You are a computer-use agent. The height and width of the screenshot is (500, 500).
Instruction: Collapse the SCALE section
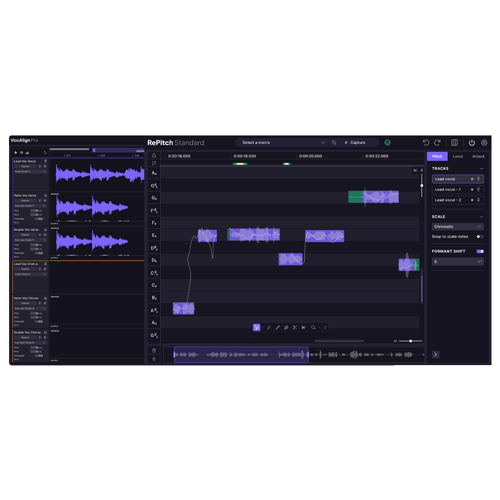tap(481, 217)
